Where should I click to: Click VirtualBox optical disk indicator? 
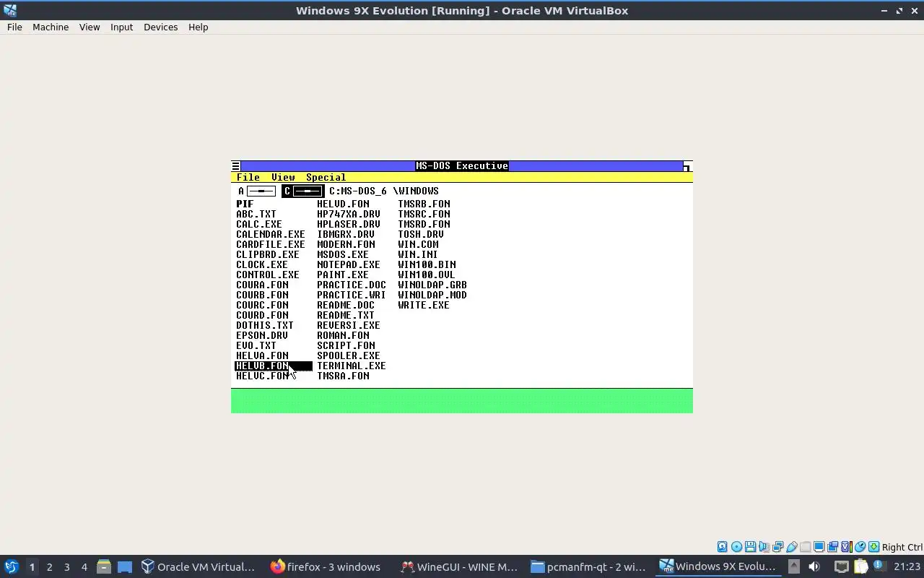pyautogui.click(x=736, y=547)
